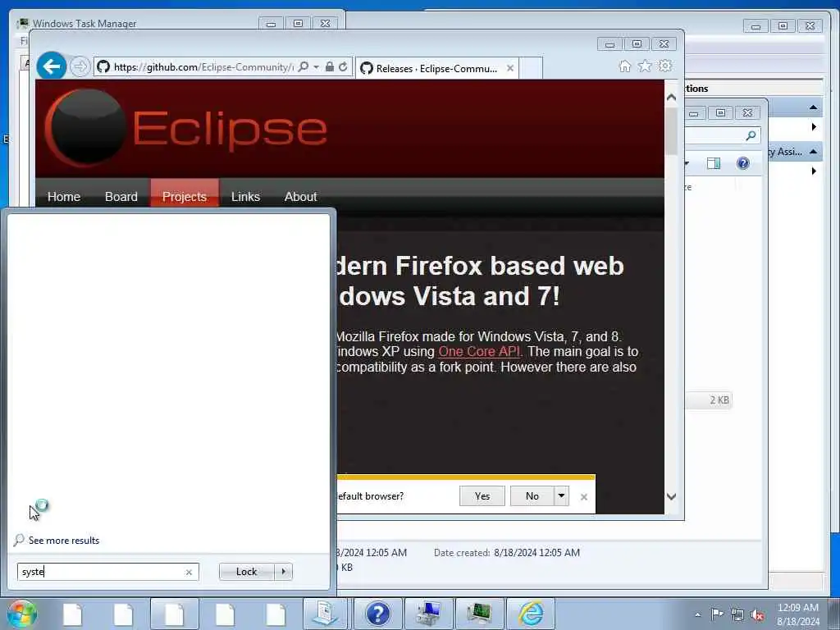Open the Windows Start orb
The height and width of the screenshot is (630, 840).
(22, 614)
